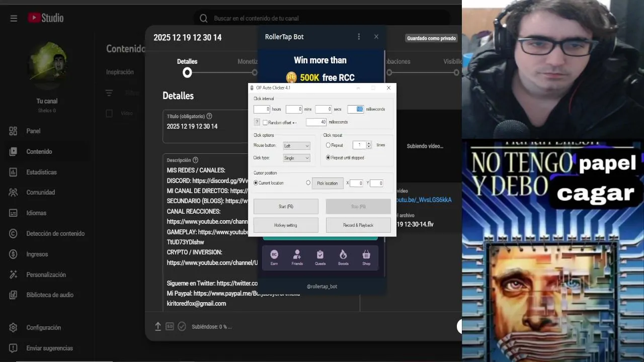The image size is (644, 362).
Task: Open Hotkey setting
Action: coord(286,225)
